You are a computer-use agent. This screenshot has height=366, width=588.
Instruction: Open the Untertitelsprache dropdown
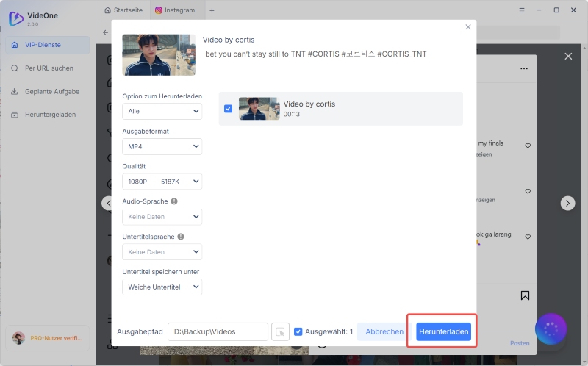162,252
